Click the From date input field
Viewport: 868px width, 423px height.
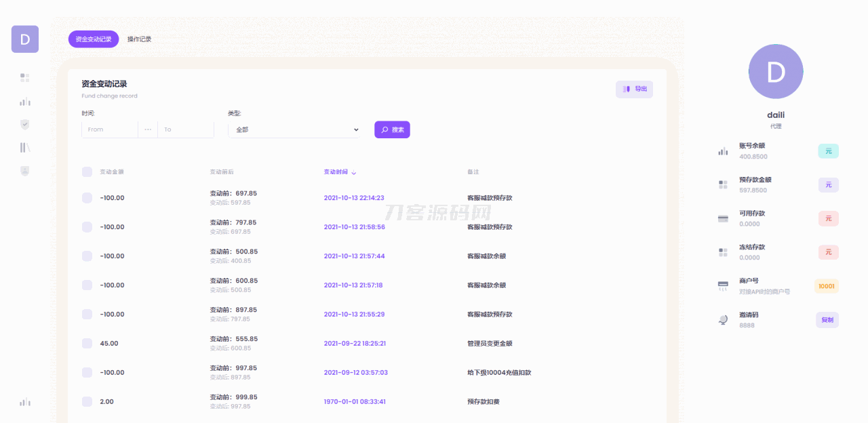110,129
